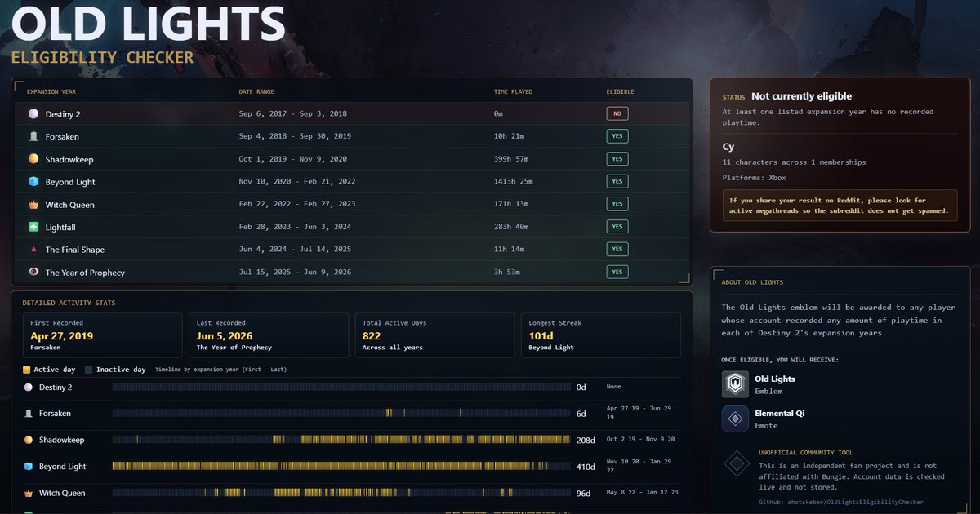Click the 399h 57m time played value

coord(512,159)
